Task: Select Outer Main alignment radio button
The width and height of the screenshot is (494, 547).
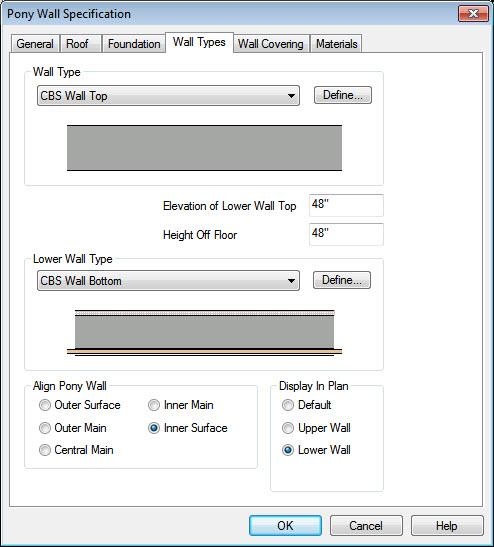Action: 45,428
